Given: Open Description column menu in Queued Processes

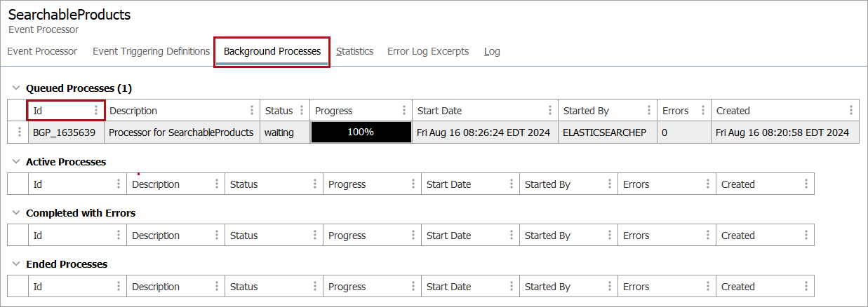Looking at the screenshot, I should pos(252,111).
